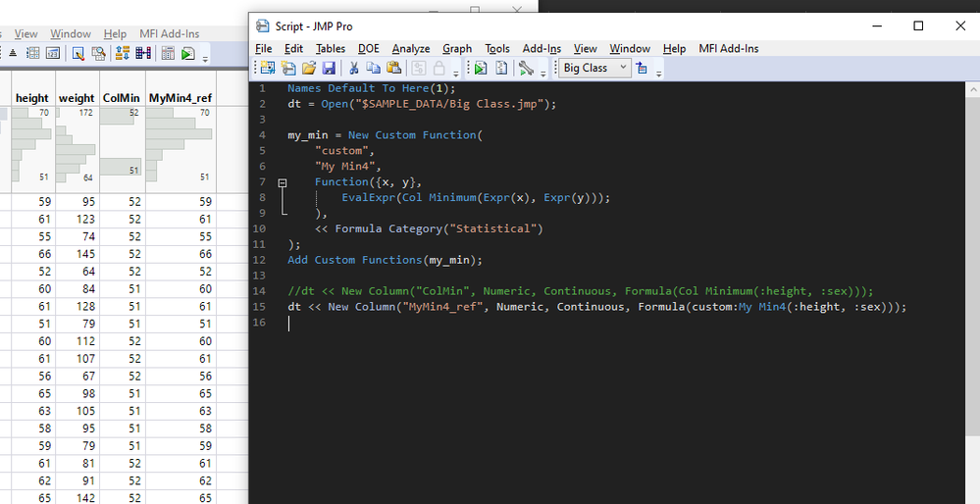Screen dimensions: 980x504
Task: Click the join tables icon in data table toolbar
Action: tap(143, 53)
